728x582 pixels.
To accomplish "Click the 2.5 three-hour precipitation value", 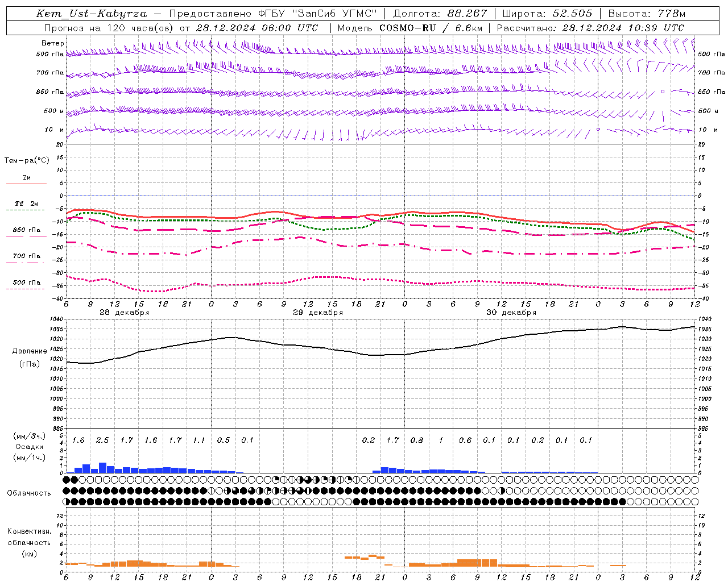I will pyautogui.click(x=102, y=440).
